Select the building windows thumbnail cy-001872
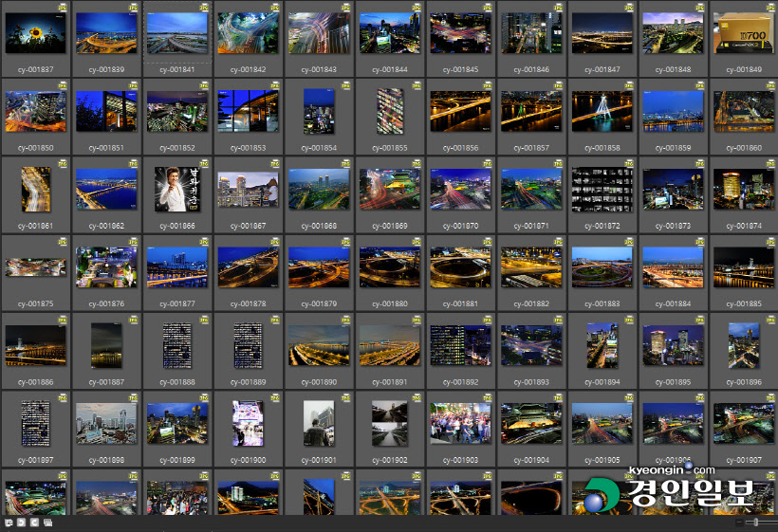This screenshot has width=778, height=532. pos(601,189)
